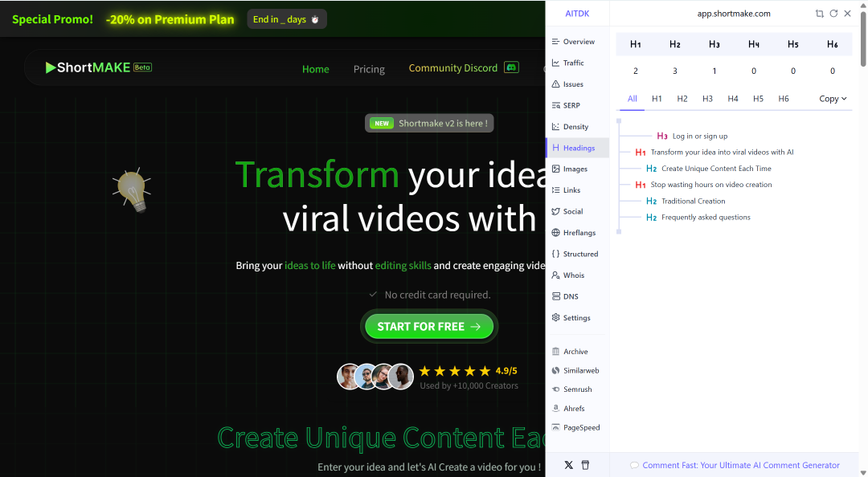Click the lightbulb illustration
Image resolution: width=868 pixels, height=477 pixels.
[x=132, y=190]
